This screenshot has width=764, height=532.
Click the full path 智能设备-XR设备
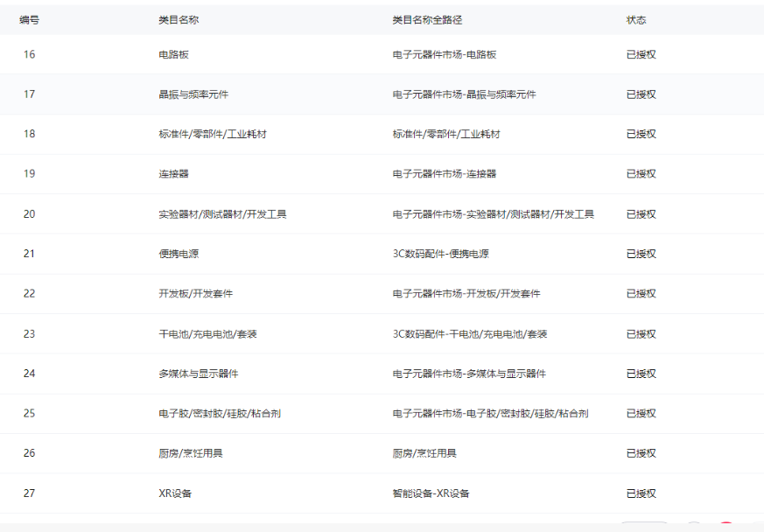431,493
